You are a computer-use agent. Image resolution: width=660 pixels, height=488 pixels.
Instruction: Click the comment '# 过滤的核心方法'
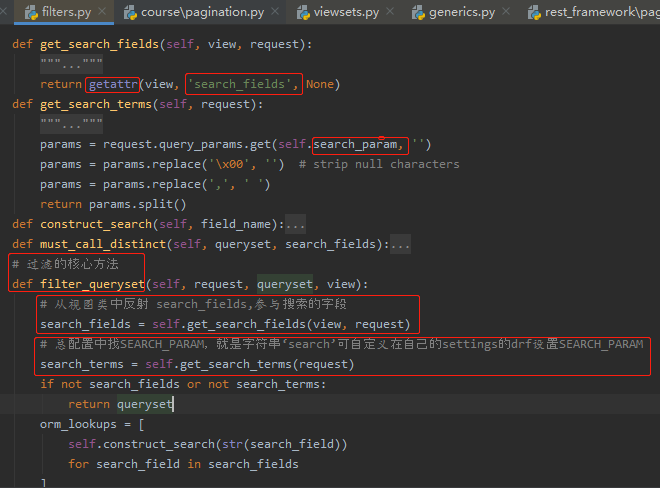(66, 264)
